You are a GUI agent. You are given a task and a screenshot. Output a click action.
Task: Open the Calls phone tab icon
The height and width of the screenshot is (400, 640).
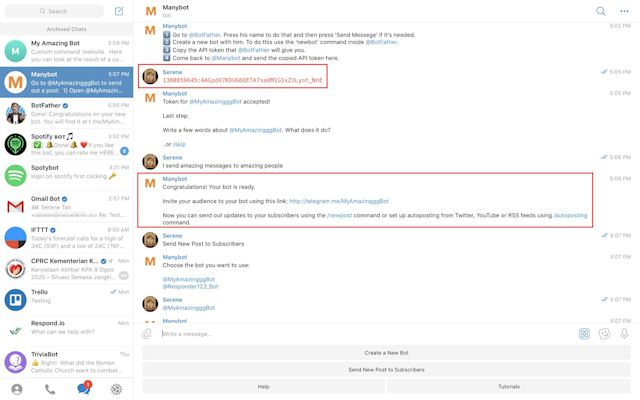click(x=50, y=389)
